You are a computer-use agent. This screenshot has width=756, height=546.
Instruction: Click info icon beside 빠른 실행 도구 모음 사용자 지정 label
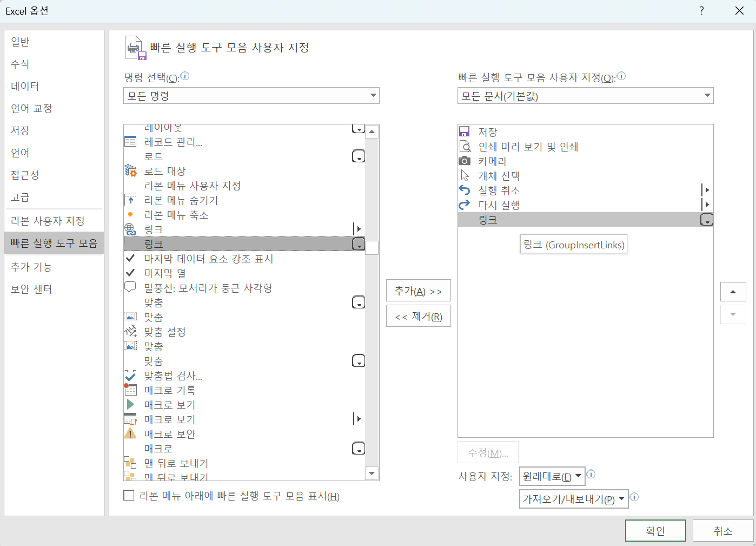(x=621, y=76)
